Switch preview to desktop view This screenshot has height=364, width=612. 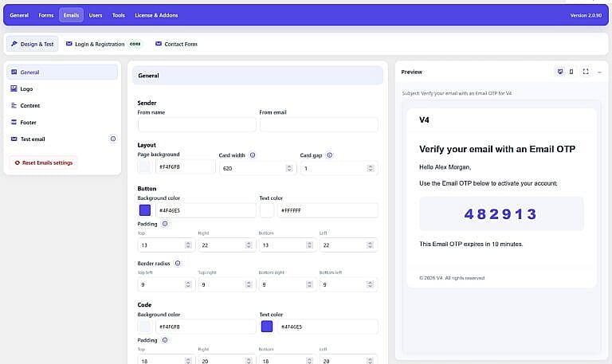click(560, 72)
